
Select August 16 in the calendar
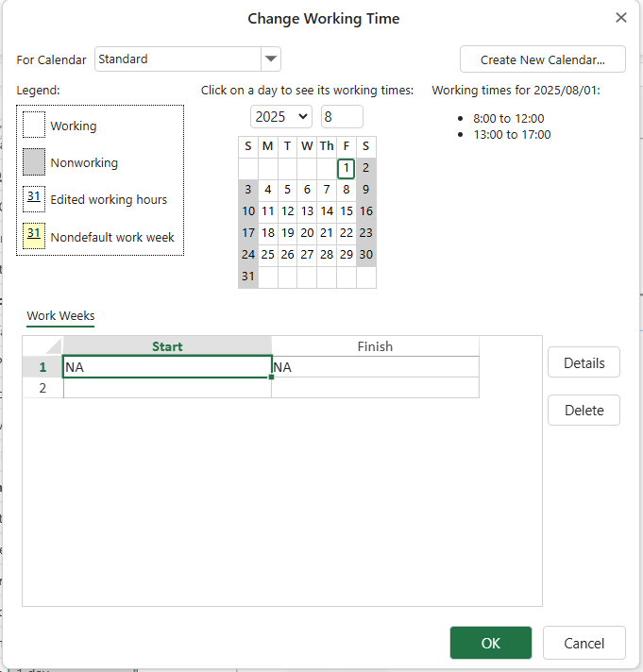click(x=365, y=211)
